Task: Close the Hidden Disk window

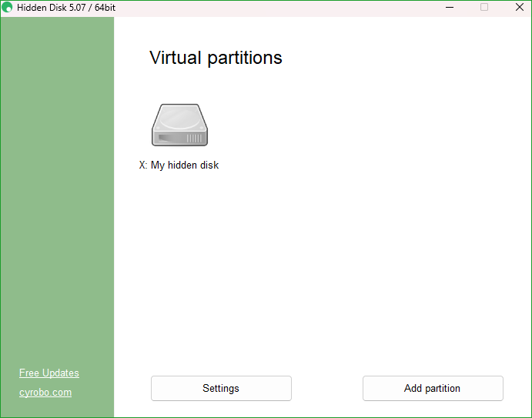Action: pyautogui.click(x=520, y=7)
